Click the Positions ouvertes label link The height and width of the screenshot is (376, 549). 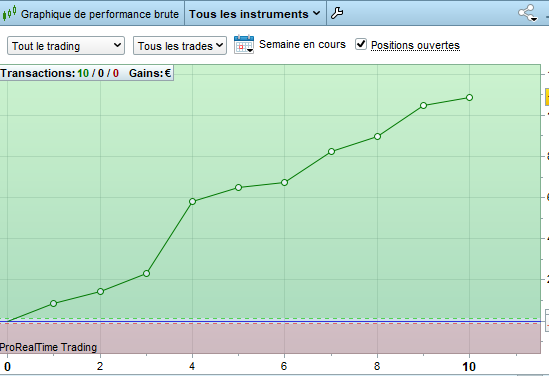click(x=415, y=45)
